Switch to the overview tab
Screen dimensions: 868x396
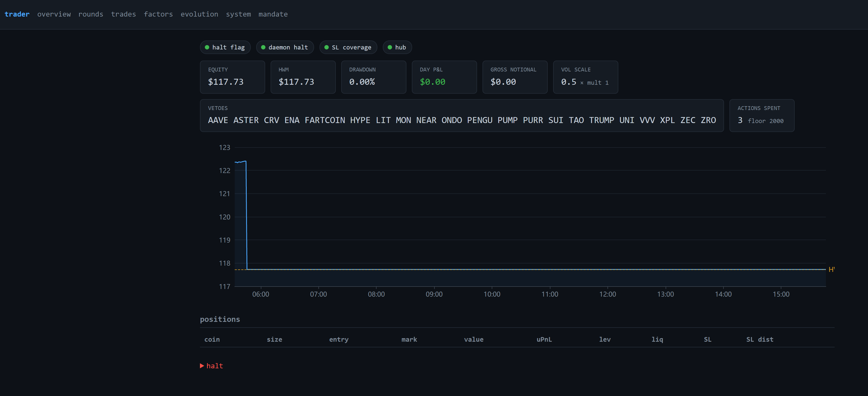54,14
